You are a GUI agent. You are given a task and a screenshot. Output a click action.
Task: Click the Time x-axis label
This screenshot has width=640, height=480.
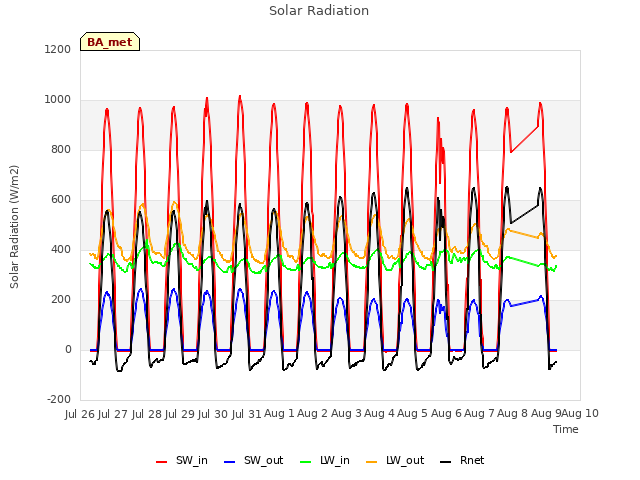pos(566,429)
